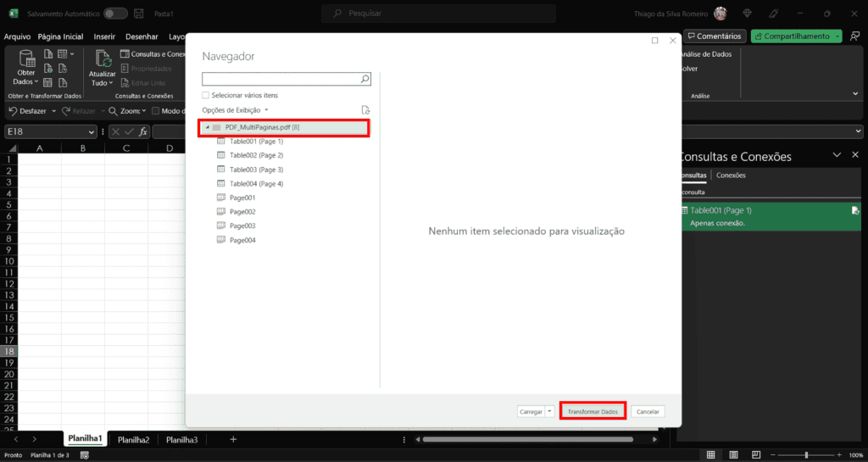868x462 pixels.
Task: Click the Cancelar button
Action: [648, 411]
